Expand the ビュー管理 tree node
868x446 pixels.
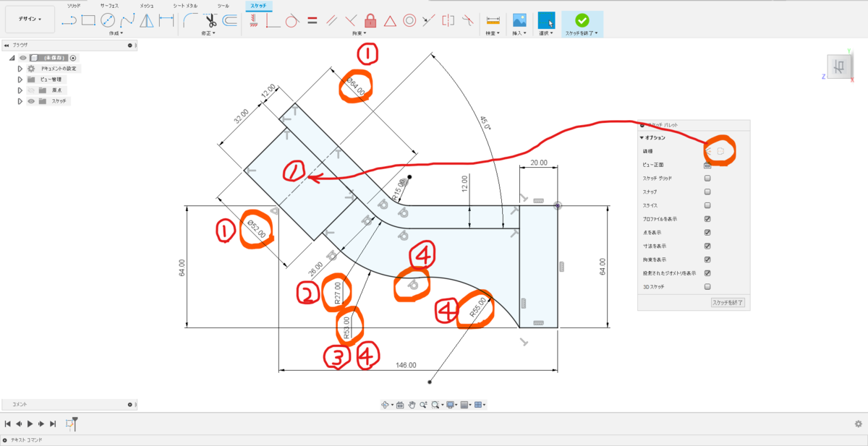click(x=20, y=80)
